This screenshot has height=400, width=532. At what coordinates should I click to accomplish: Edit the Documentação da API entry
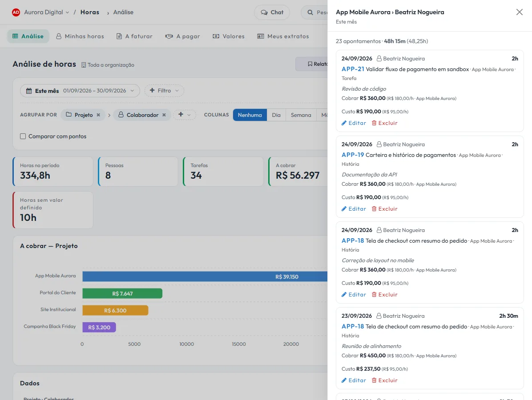pyautogui.click(x=354, y=209)
